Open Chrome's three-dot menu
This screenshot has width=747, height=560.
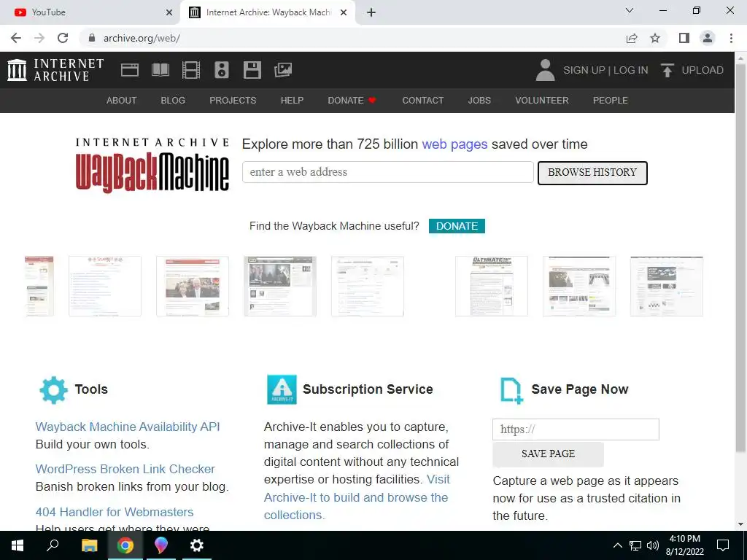[731, 38]
